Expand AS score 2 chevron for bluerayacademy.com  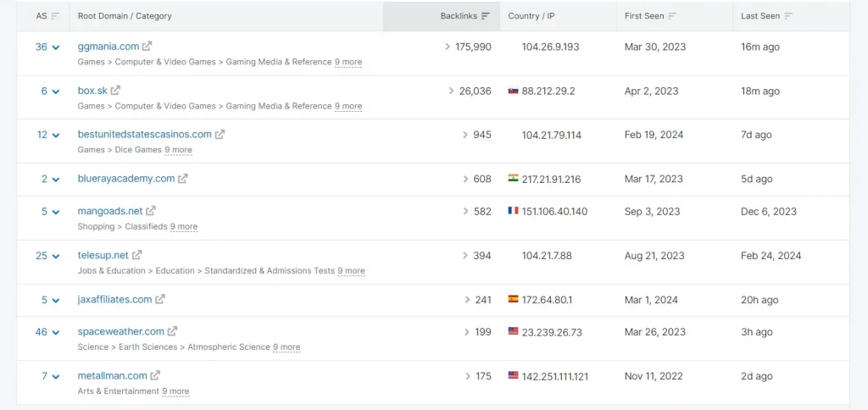pyautogui.click(x=55, y=180)
